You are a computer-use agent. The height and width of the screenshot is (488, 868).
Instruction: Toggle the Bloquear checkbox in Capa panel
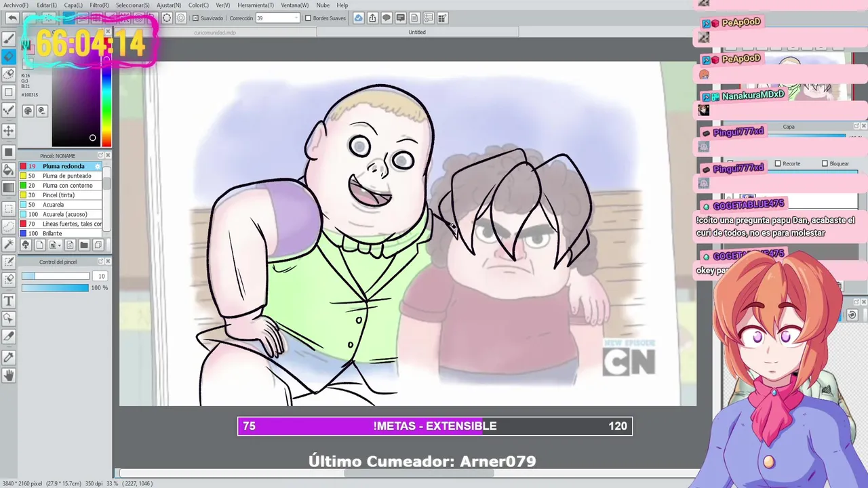(x=825, y=163)
